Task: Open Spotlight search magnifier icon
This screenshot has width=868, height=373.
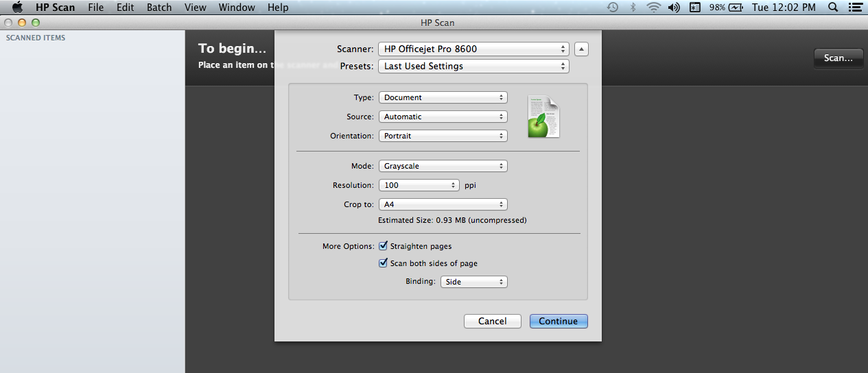Action: 833,8
